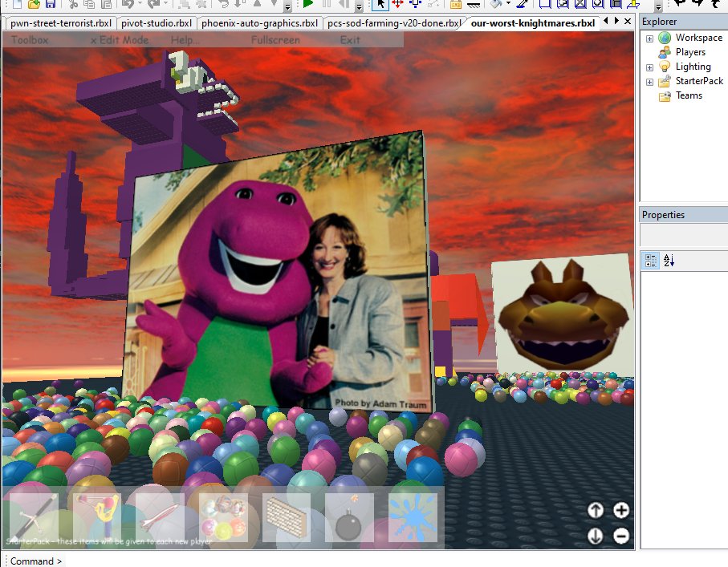Viewport: 728px width, 567px height.
Task: Select Workspace in Explorer
Action: pos(699,38)
